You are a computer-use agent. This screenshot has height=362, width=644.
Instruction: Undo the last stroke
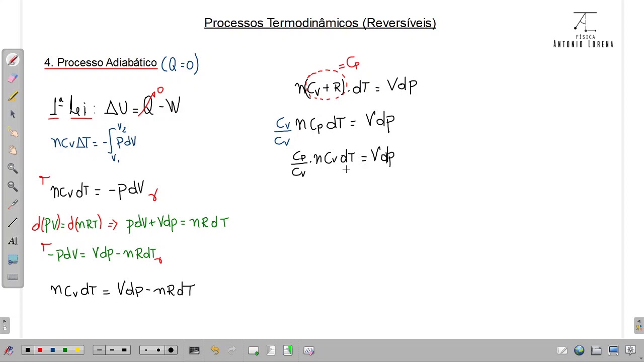215,350
